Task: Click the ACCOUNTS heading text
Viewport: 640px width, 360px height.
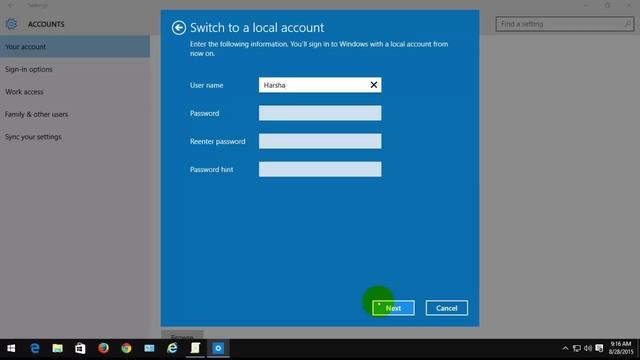Action: pos(46,24)
